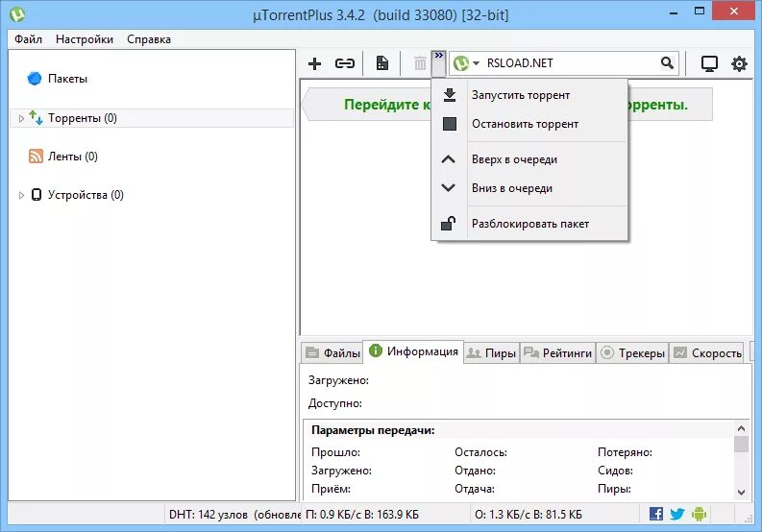Switch to the Информация tab
762x532 pixels.
(413, 351)
